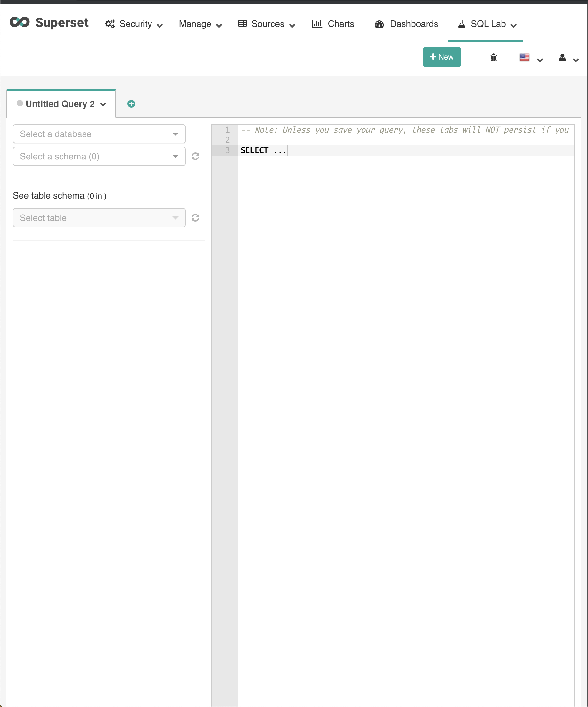588x707 pixels.
Task: Click the gray status dot on Untitled Query 2
Action: pyautogui.click(x=20, y=103)
